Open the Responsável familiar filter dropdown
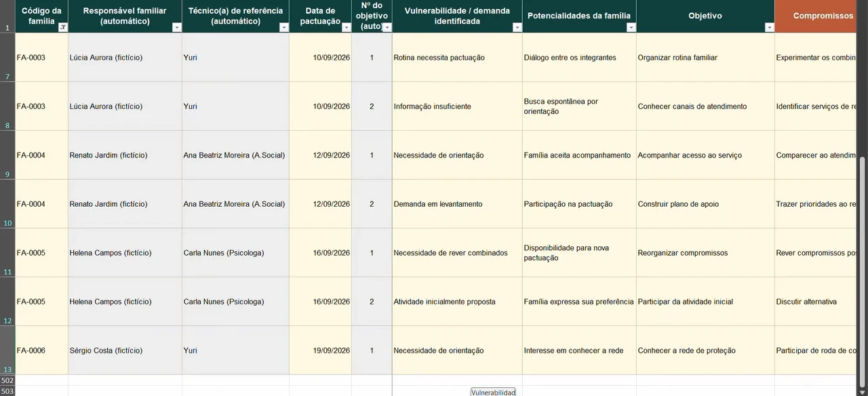Viewport: 868px width, 396px height. [x=177, y=28]
